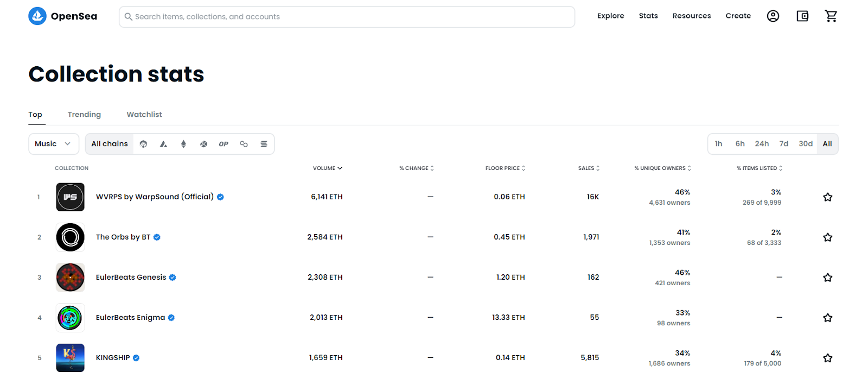Star EulerBeats Enigma for watchlist
Image resolution: width=868 pixels, height=378 pixels.
(828, 318)
